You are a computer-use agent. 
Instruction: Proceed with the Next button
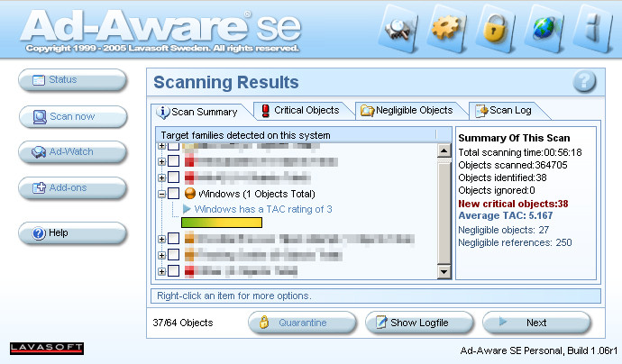[536, 323]
